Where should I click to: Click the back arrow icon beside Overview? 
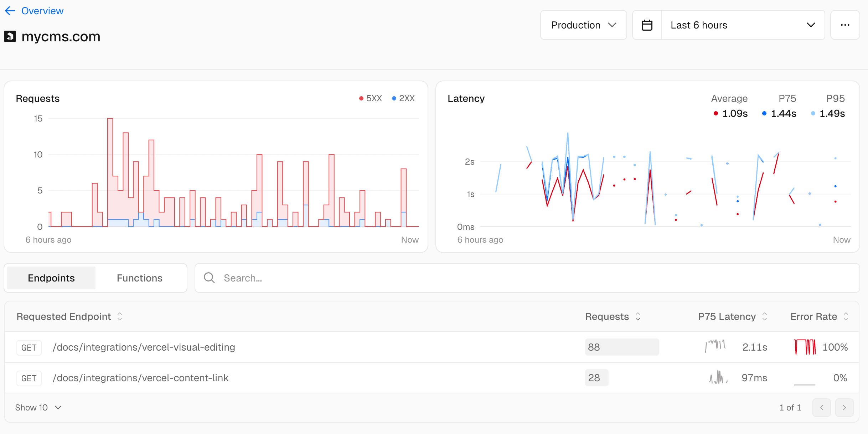10,11
